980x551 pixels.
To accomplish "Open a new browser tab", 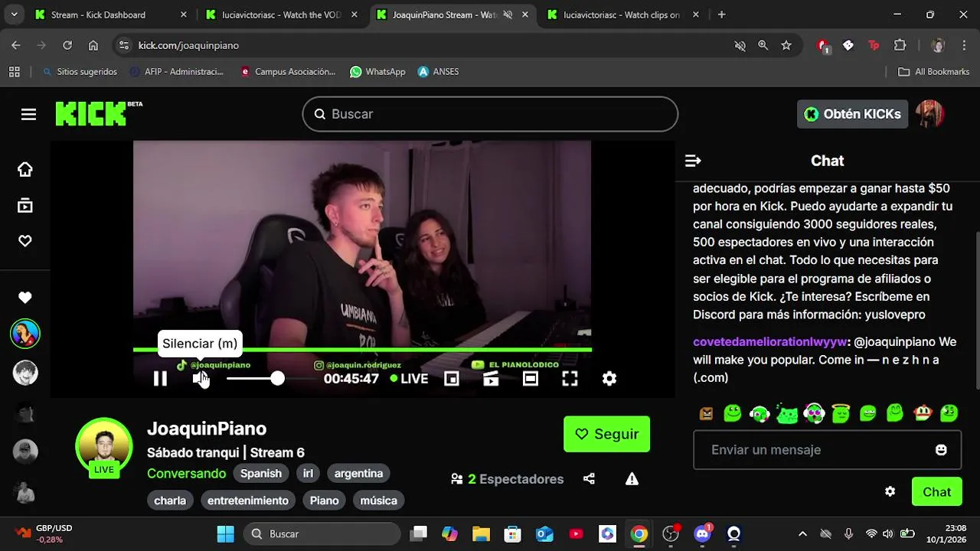I will [721, 15].
